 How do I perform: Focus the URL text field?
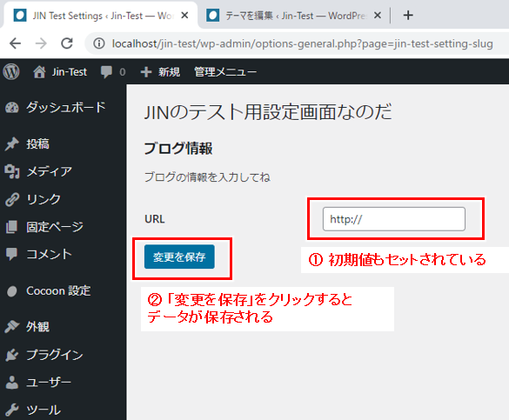(394, 219)
